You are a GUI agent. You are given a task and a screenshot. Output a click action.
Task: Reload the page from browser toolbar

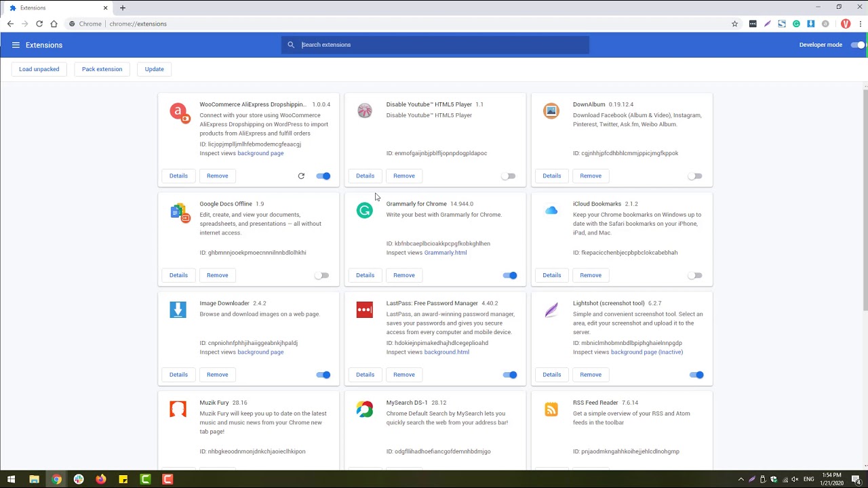[x=39, y=24]
